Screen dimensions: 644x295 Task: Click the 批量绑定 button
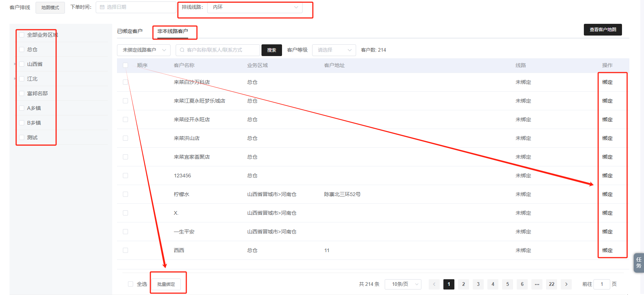point(166,284)
